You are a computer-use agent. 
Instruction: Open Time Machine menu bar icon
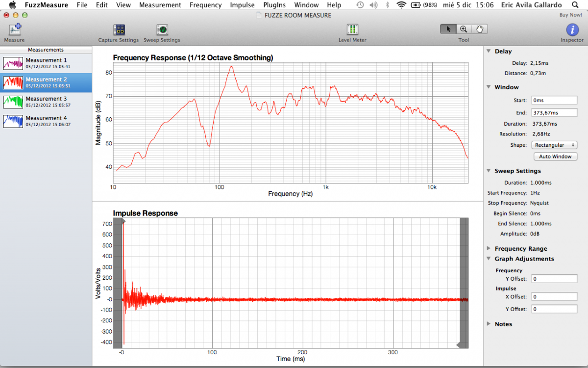point(360,5)
